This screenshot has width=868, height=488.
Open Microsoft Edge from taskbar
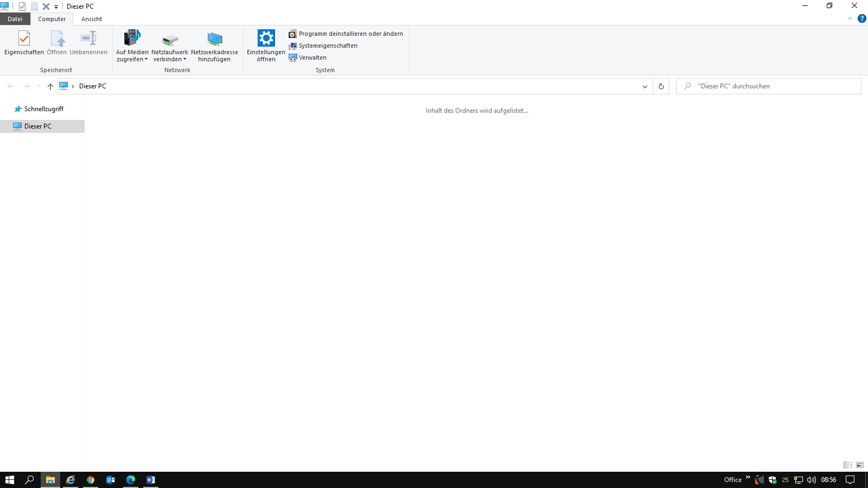click(x=131, y=480)
